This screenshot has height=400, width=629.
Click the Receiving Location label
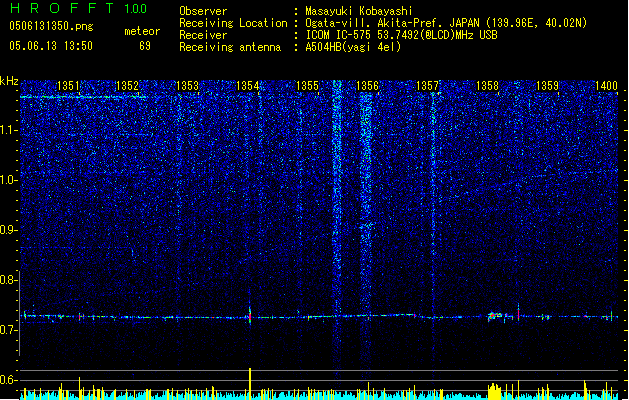pos(233,23)
